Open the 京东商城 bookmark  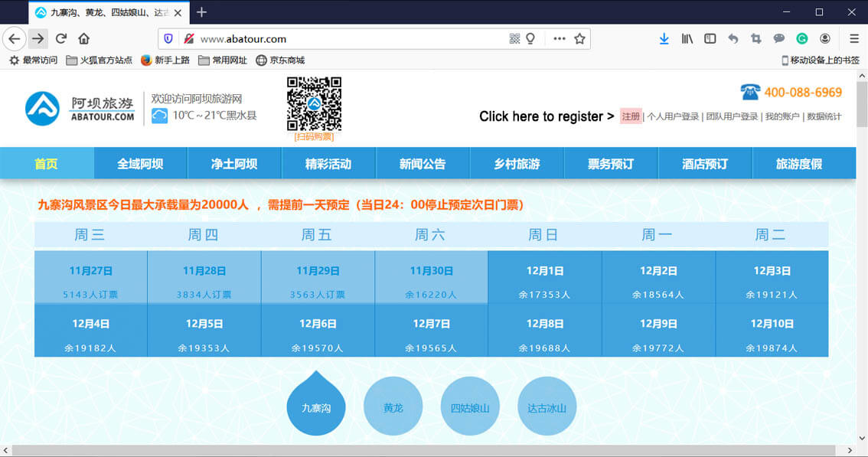(x=281, y=60)
